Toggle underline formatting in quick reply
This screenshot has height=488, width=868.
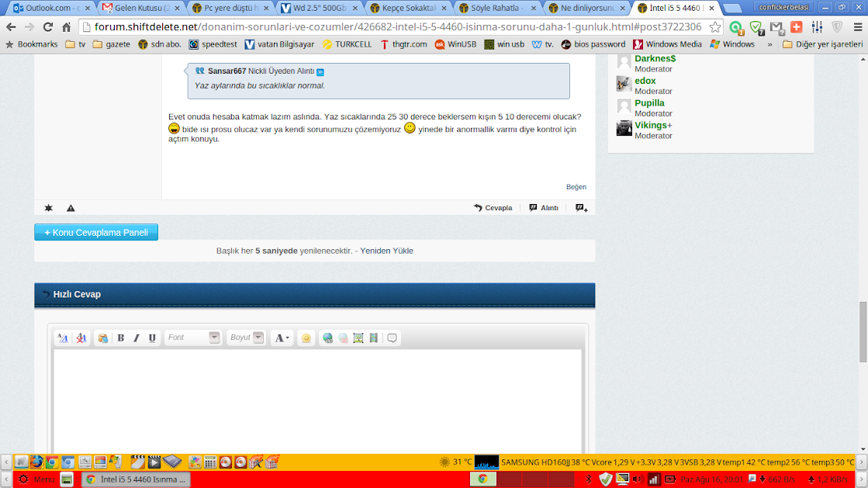pos(152,338)
